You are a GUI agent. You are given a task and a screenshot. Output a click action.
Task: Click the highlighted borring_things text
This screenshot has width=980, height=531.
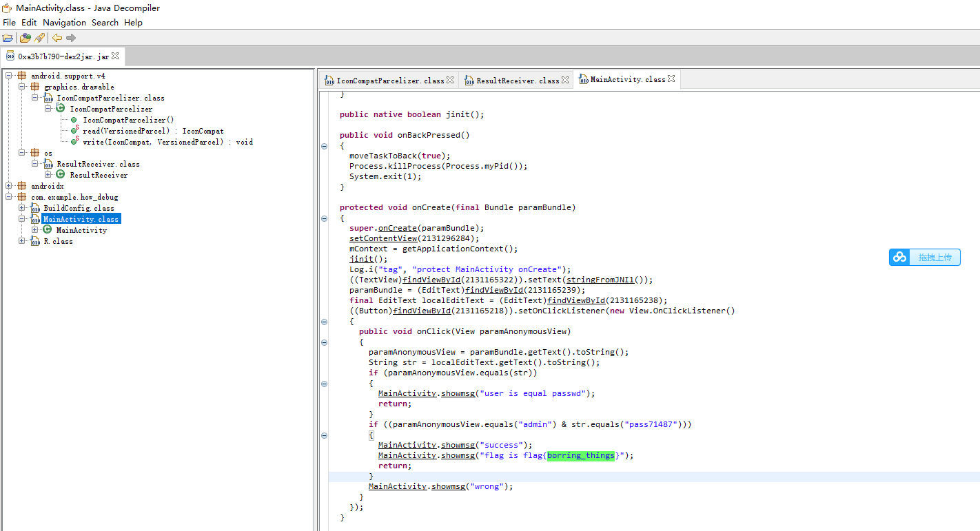580,455
